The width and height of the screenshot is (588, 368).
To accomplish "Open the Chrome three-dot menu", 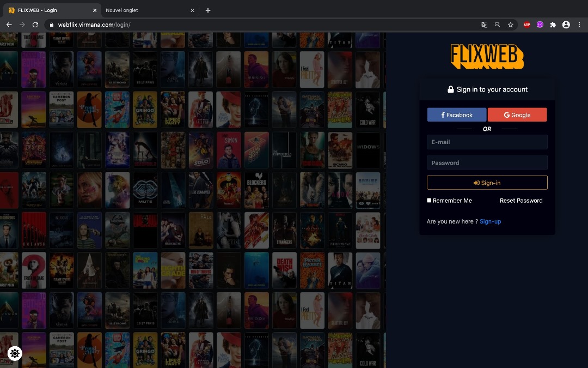I will 579,25.
